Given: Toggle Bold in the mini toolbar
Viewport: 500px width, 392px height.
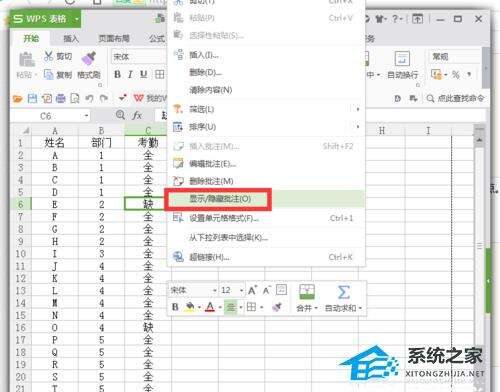Looking at the screenshot, I should point(175,307).
